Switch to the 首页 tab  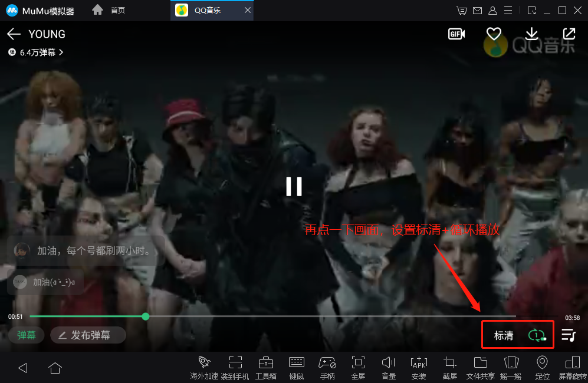coord(109,10)
